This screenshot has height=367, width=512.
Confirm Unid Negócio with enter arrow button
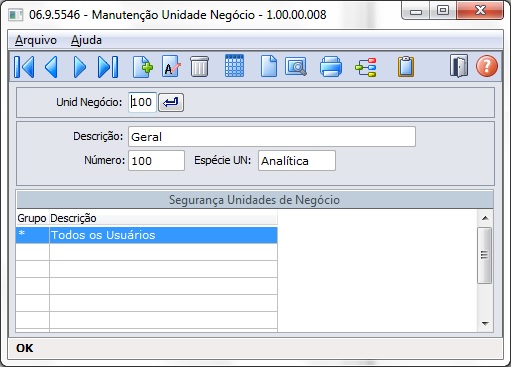pyautogui.click(x=171, y=102)
